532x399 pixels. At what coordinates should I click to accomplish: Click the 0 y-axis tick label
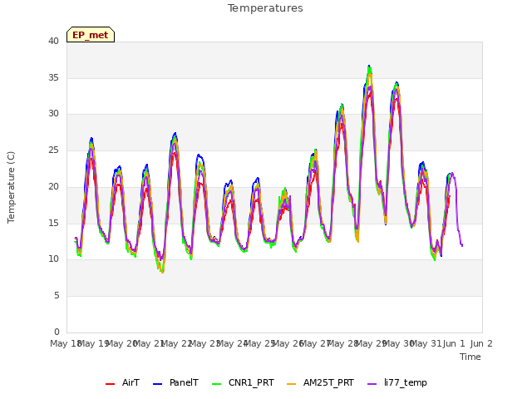point(57,332)
